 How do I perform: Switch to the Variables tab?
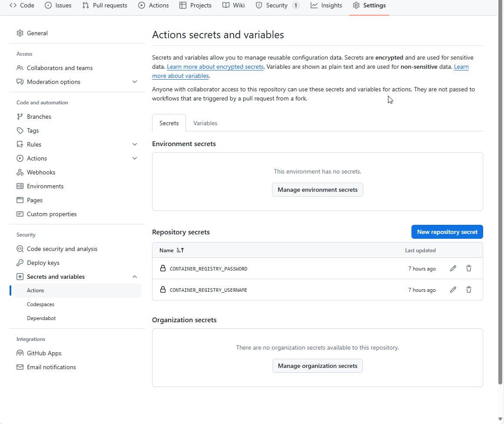coord(206,123)
